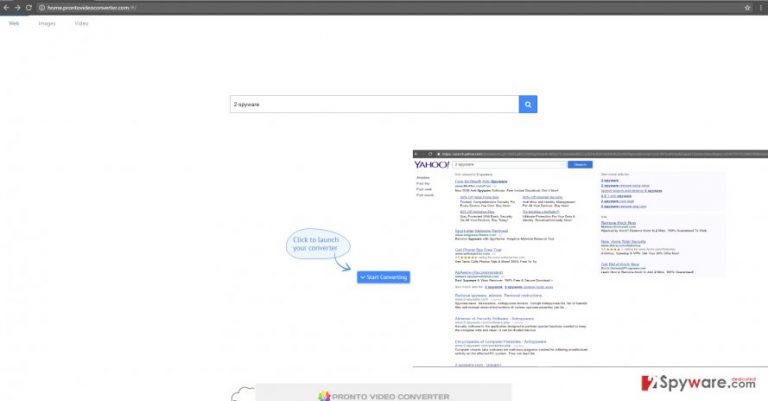The width and height of the screenshot is (768, 401).
Task: Go back using browser back arrow
Action: coord(6,8)
